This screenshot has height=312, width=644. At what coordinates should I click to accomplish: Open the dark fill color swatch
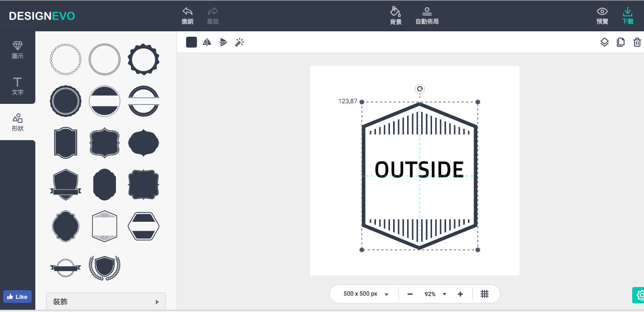[x=192, y=42]
